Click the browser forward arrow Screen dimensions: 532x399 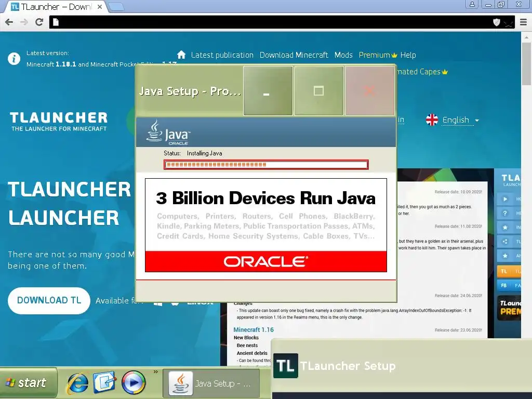[24, 22]
